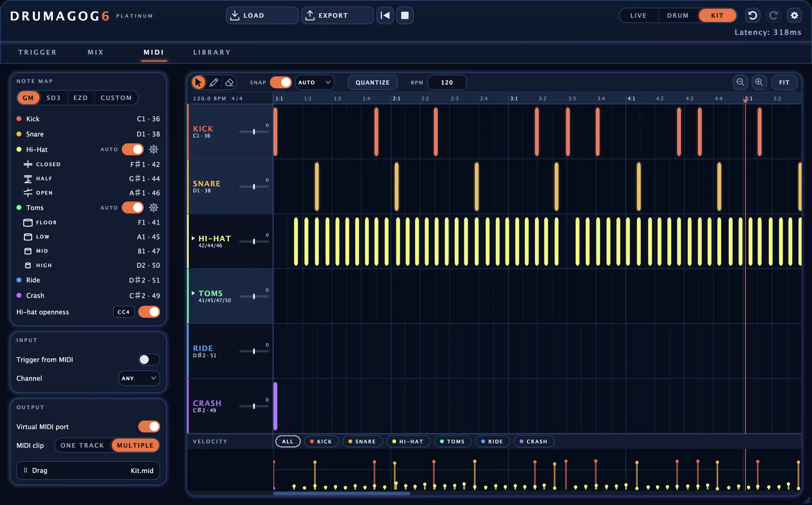812x505 pixels.
Task: Click the QUANTIZE button
Action: [x=372, y=82]
